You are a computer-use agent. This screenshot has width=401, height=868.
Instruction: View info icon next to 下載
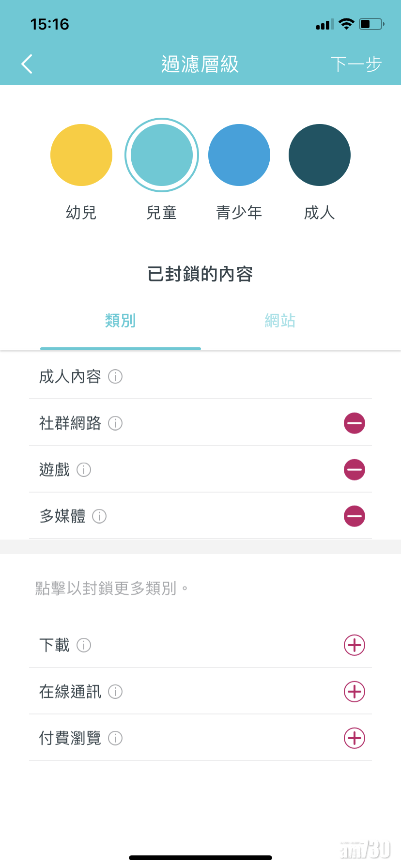click(84, 645)
